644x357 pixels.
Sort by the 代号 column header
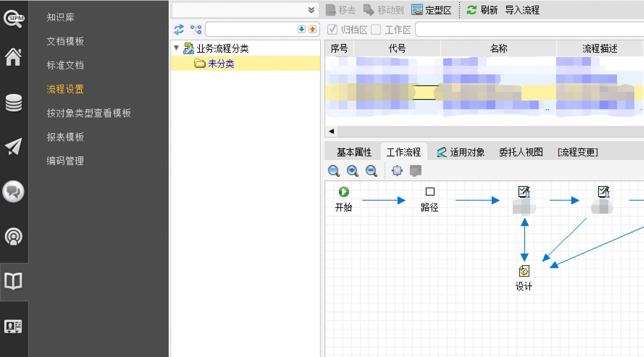pos(397,48)
